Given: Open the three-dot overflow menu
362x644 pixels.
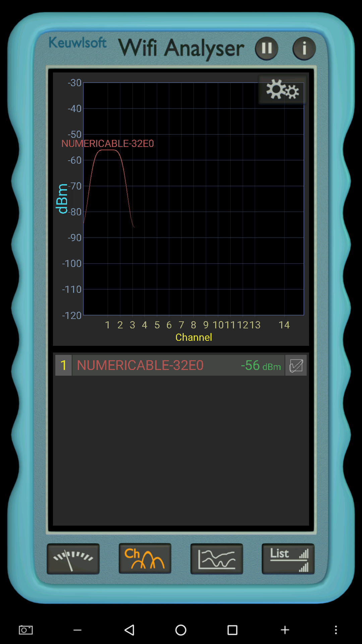Looking at the screenshot, I should coord(336,630).
